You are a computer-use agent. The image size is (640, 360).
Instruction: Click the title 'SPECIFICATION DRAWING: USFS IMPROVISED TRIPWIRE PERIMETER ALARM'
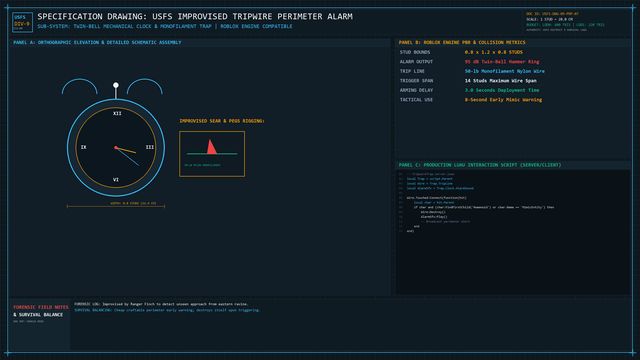pyautogui.click(x=195, y=16)
